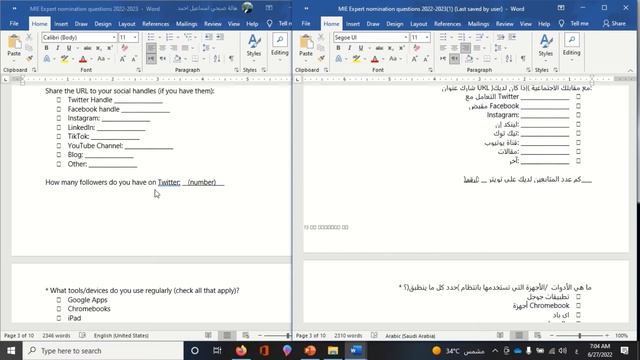This screenshot has width=640, height=360.
Task: Click Paste in the left Word window
Action: [x=14, y=46]
